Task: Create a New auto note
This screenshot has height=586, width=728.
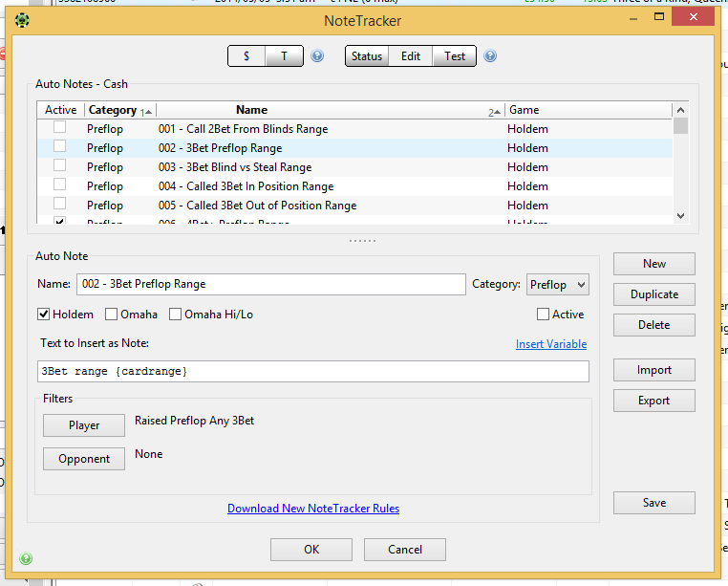Action: point(654,264)
